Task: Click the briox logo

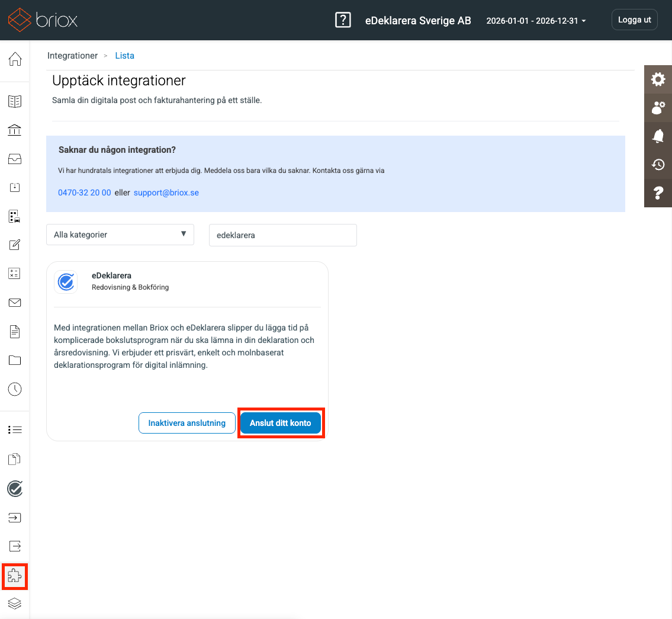Action: pos(43,20)
